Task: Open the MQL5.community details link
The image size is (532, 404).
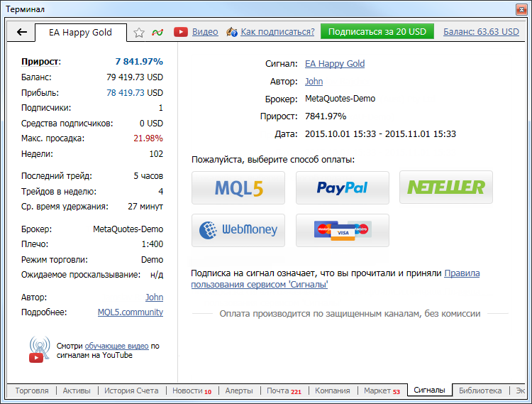Action: pyautogui.click(x=130, y=312)
